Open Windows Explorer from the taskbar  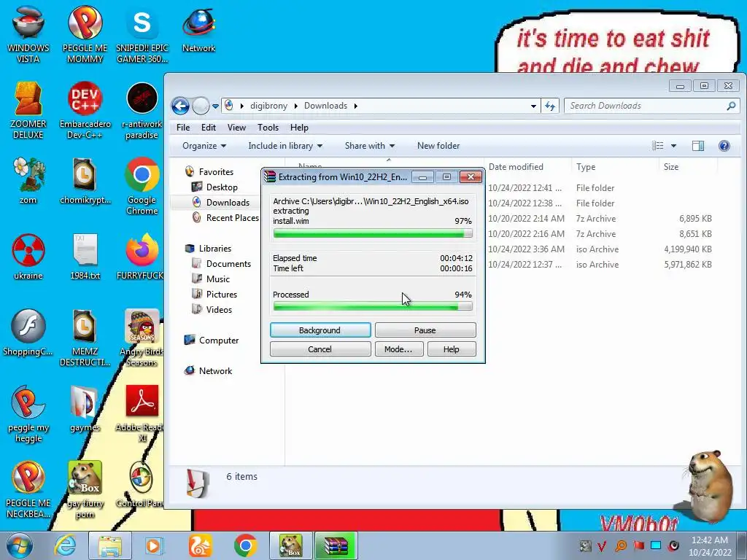pyautogui.click(x=109, y=545)
